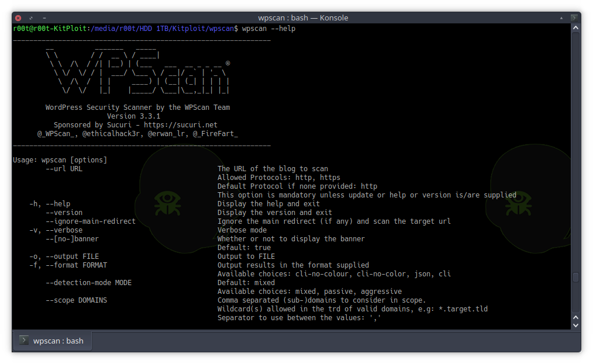Click the terminal prompt icon at the title bar's right end
The width and height of the screenshot is (593, 364).
pyautogui.click(x=574, y=18)
